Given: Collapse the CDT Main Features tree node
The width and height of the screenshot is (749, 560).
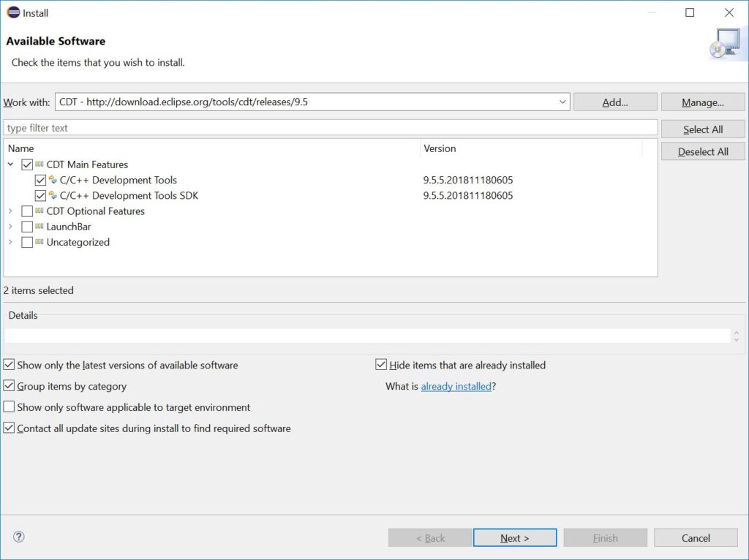Looking at the screenshot, I should click(10, 164).
